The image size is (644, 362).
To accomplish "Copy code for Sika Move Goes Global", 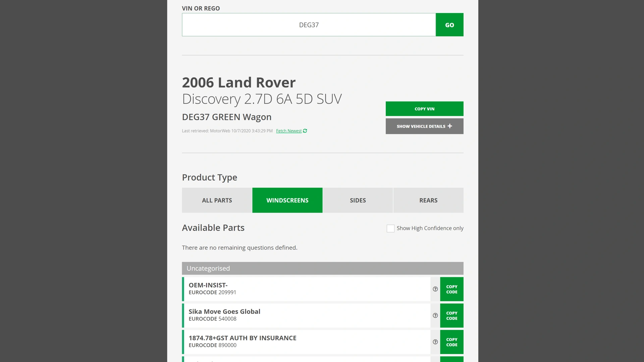I will point(451,315).
